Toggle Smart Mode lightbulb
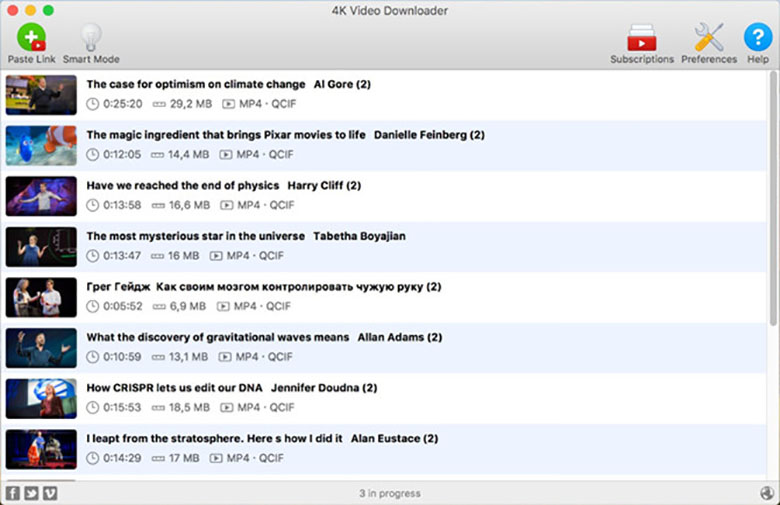Viewport: 780px width, 505px height. coord(91,44)
